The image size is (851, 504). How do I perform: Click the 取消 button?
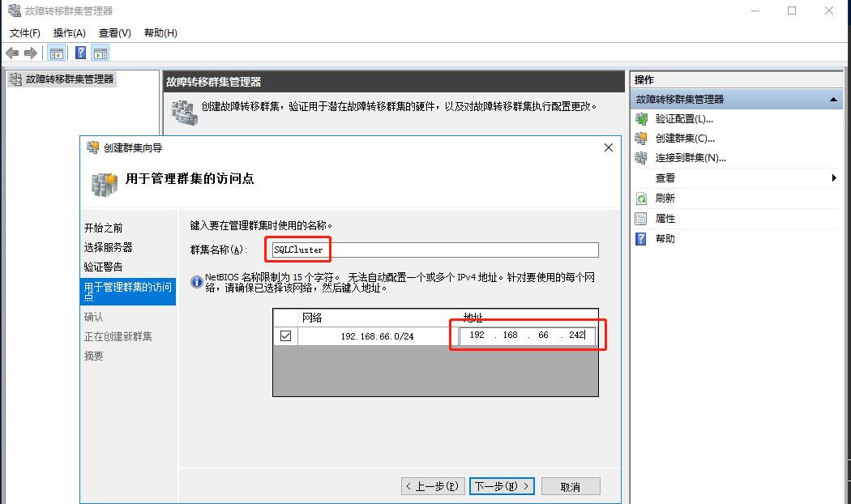click(571, 485)
